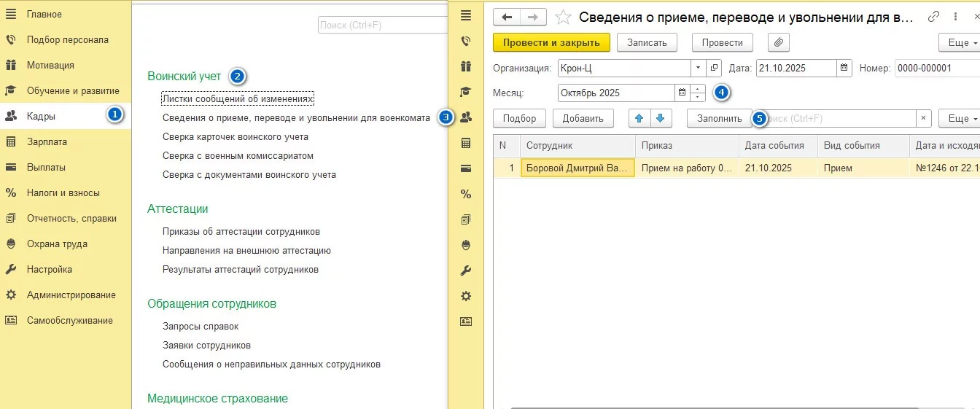Open Листки сообщений об изменениях link
Image resolution: width=980 pixels, height=409 pixels.
coord(238,98)
